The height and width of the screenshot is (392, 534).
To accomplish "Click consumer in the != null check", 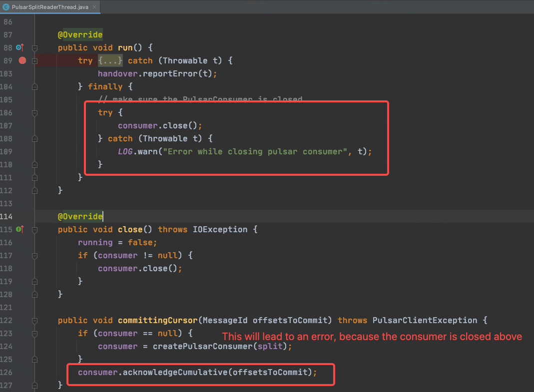I will tap(118, 256).
